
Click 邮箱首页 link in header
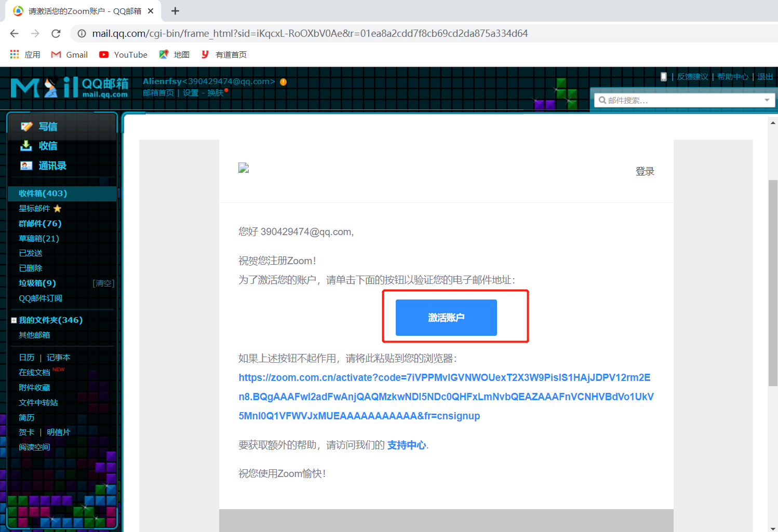tap(158, 92)
